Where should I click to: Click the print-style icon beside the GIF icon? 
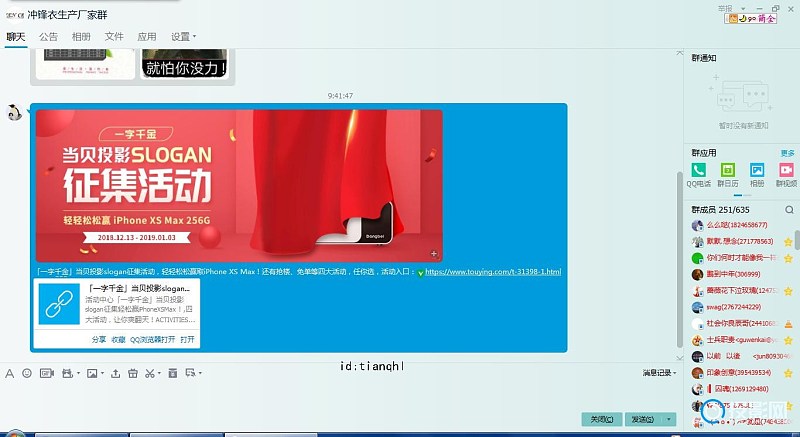tap(67, 374)
